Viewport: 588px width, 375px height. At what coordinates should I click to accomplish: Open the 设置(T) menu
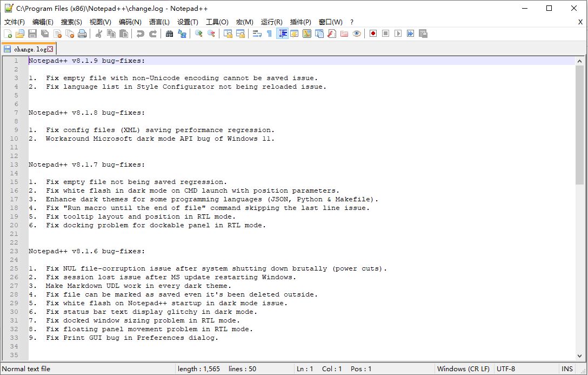(x=188, y=22)
